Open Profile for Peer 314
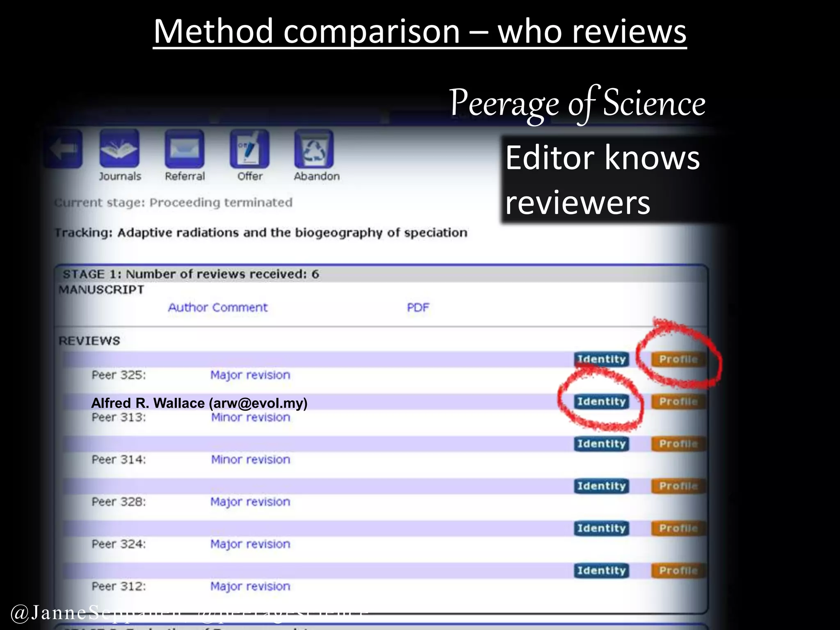840x630 pixels. tap(678, 443)
